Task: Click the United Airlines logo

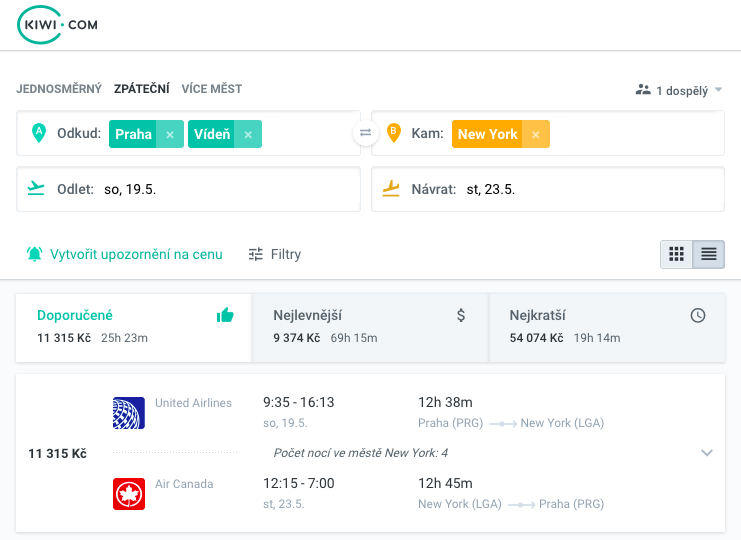Action: tap(129, 413)
